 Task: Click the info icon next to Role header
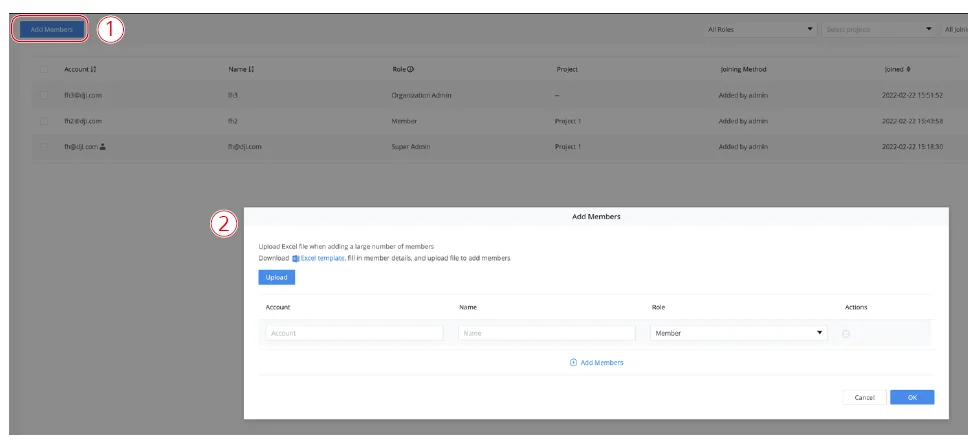click(x=411, y=69)
